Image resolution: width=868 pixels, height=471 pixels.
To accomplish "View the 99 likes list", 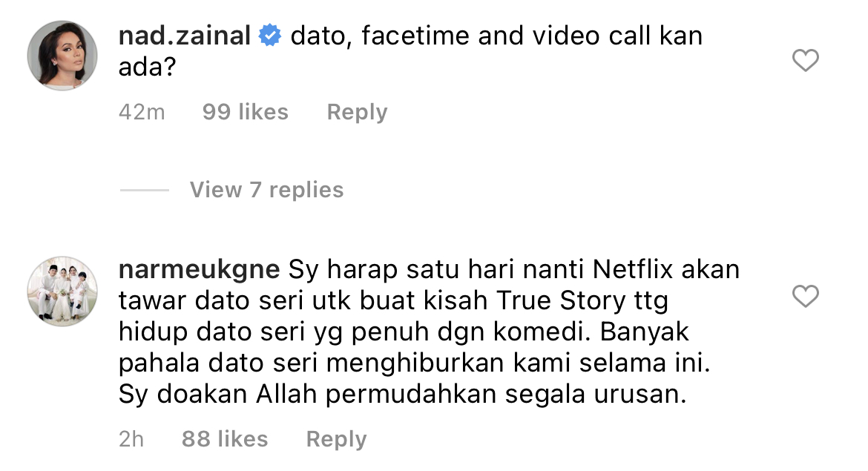I will (x=246, y=112).
